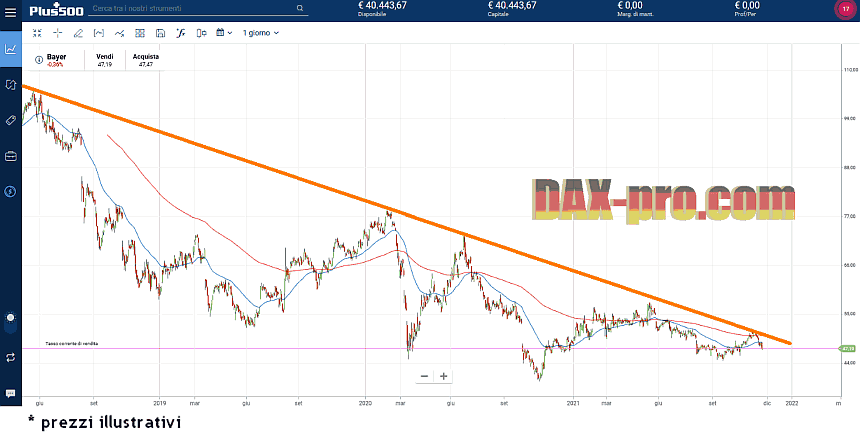The image size is (860, 432).
Task: Click the 77,00 price axis label
Action: click(x=850, y=217)
